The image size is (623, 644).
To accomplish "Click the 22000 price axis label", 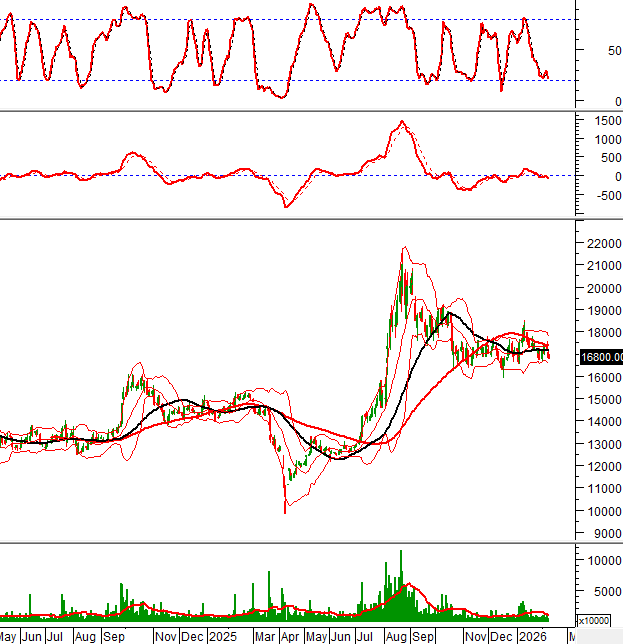I will tap(604, 243).
